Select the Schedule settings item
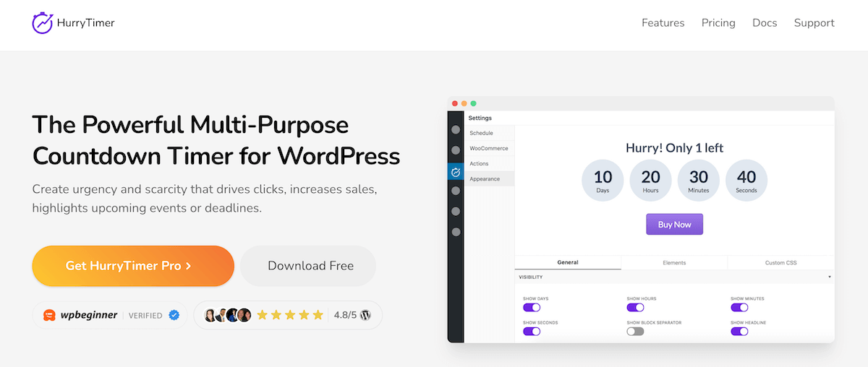The image size is (868, 367). coord(489,133)
